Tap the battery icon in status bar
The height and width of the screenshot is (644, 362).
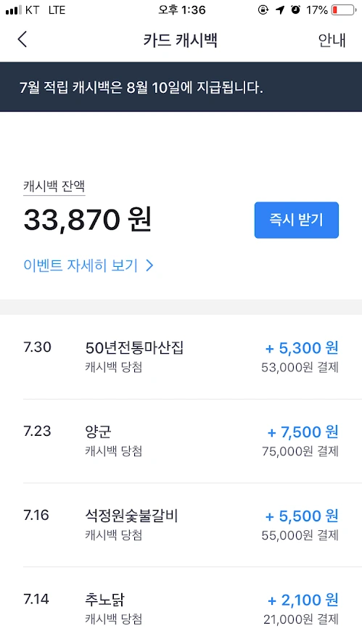tap(344, 10)
